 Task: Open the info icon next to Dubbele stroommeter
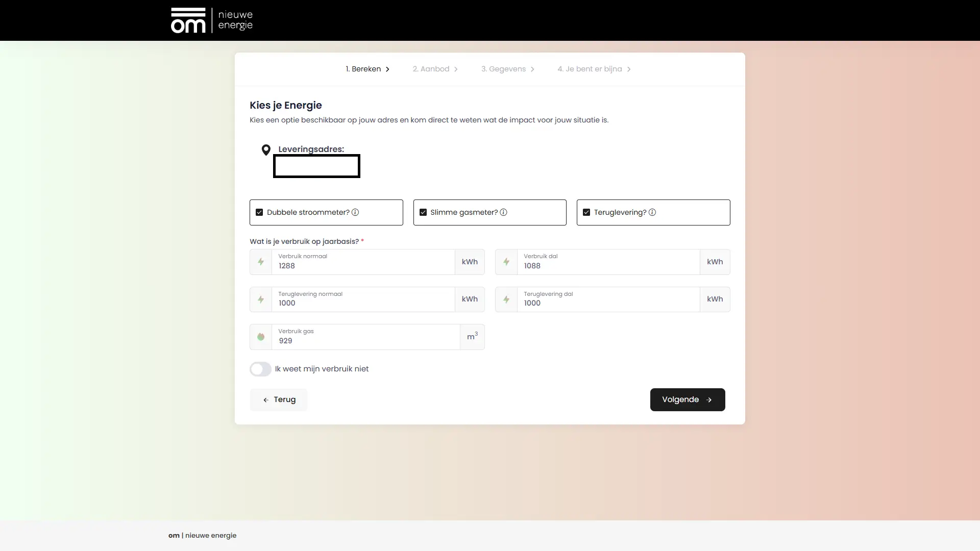pyautogui.click(x=355, y=212)
